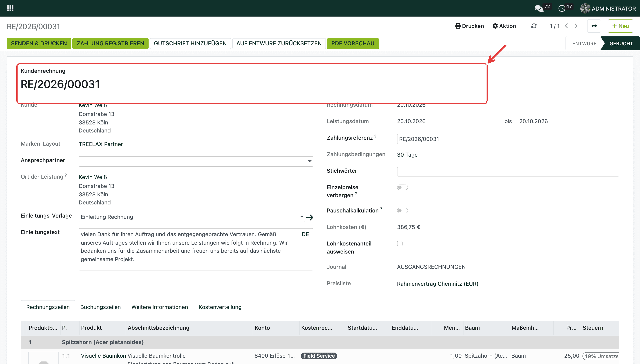Go to next record arrow

coord(576,26)
